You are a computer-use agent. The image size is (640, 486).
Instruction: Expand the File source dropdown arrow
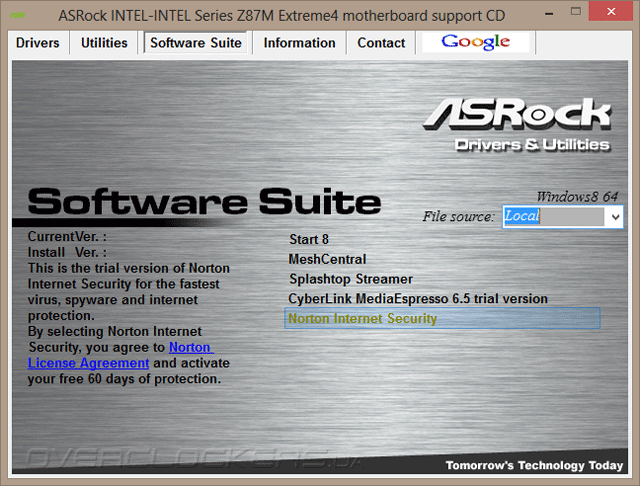coord(615,217)
